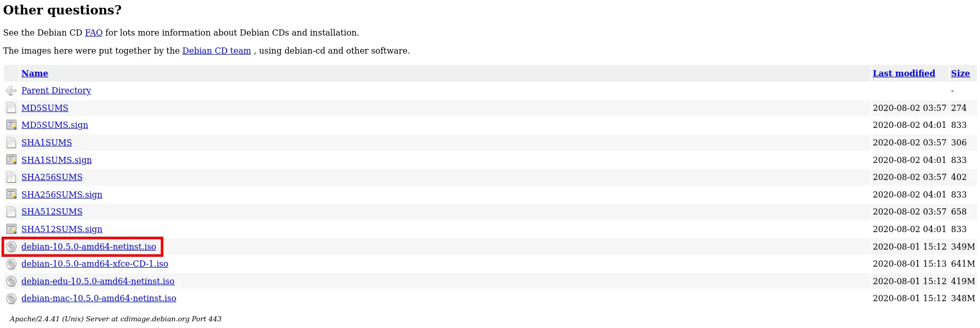Image resolution: width=980 pixels, height=328 pixels.
Task: Click the text file icon beside SHA512SUMS
Action: [x=11, y=211]
